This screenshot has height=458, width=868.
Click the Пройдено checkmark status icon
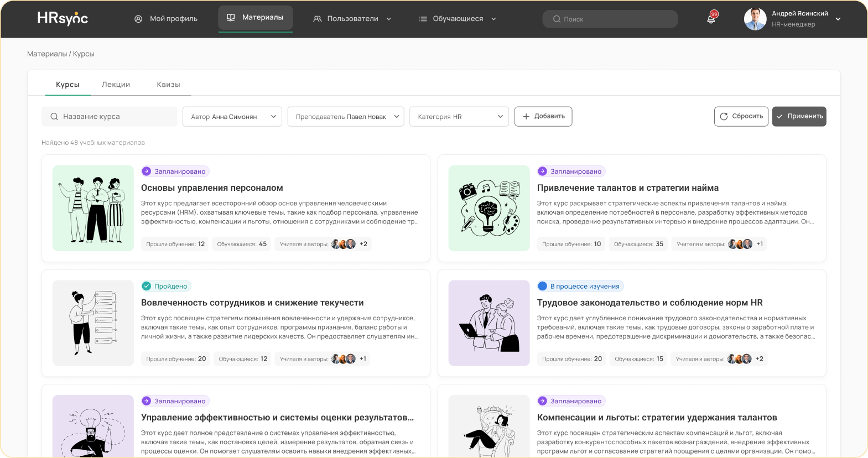point(147,286)
